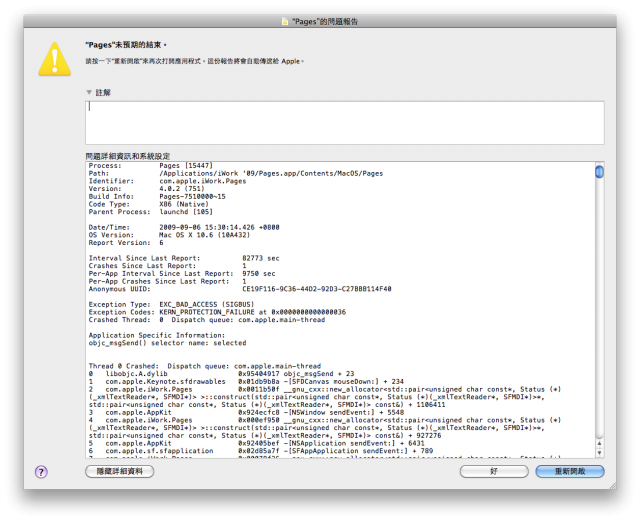This screenshot has width=640, height=522.
Task: Click stack frame 0 'libobjc.A.dylib' line
Action: [221, 374]
